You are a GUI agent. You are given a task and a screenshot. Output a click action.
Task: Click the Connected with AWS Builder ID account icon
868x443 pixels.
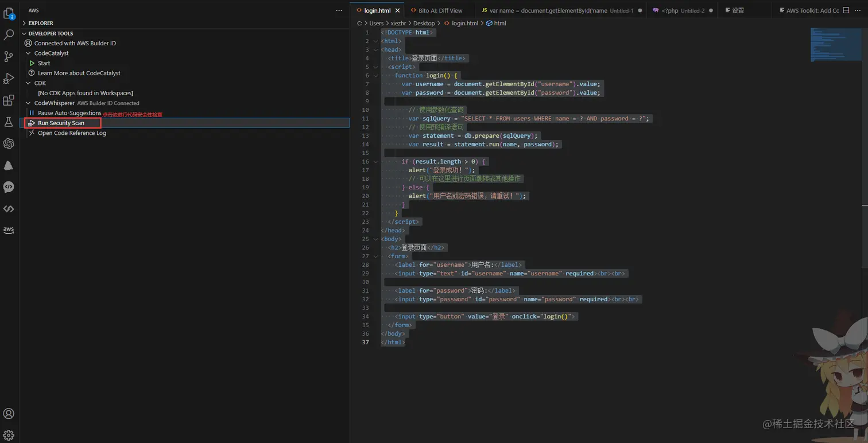pos(28,43)
